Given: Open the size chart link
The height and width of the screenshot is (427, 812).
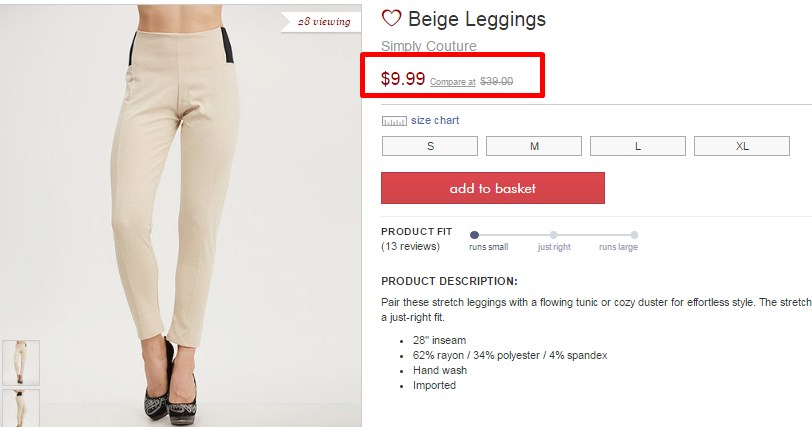Looking at the screenshot, I should click(x=435, y=120).
